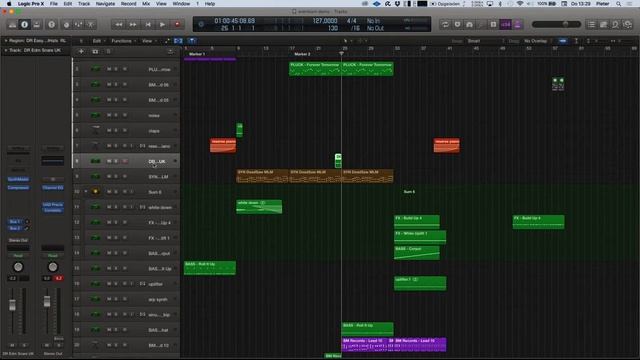
Task: Open the Editors scissors button
Action: coord(91,24)
